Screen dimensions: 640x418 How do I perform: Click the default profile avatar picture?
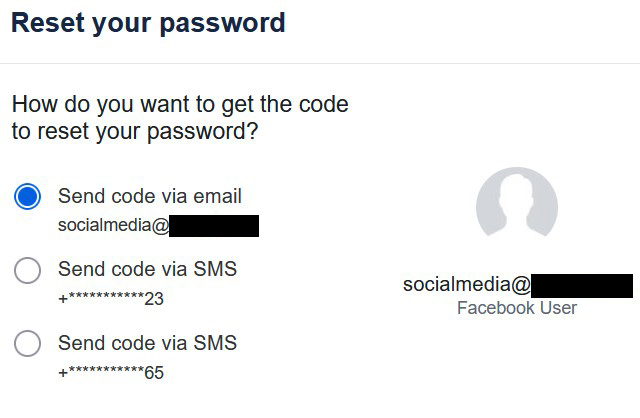516,208
